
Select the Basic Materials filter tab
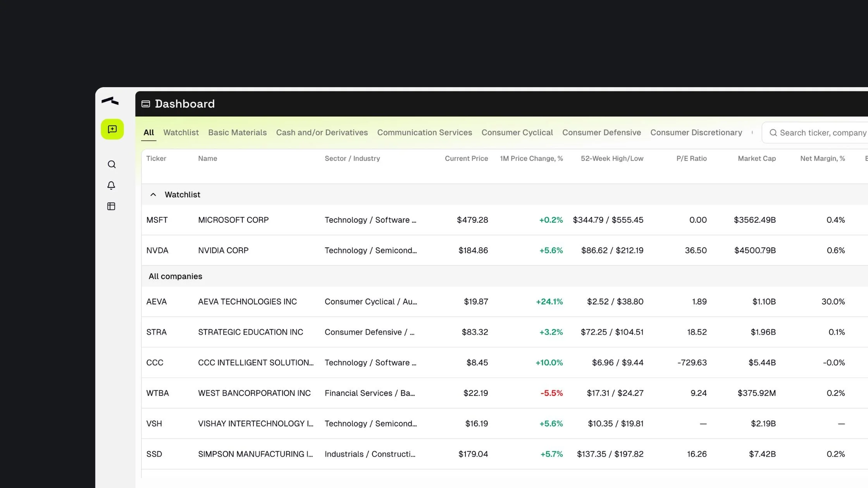click(x=237, y=132)
